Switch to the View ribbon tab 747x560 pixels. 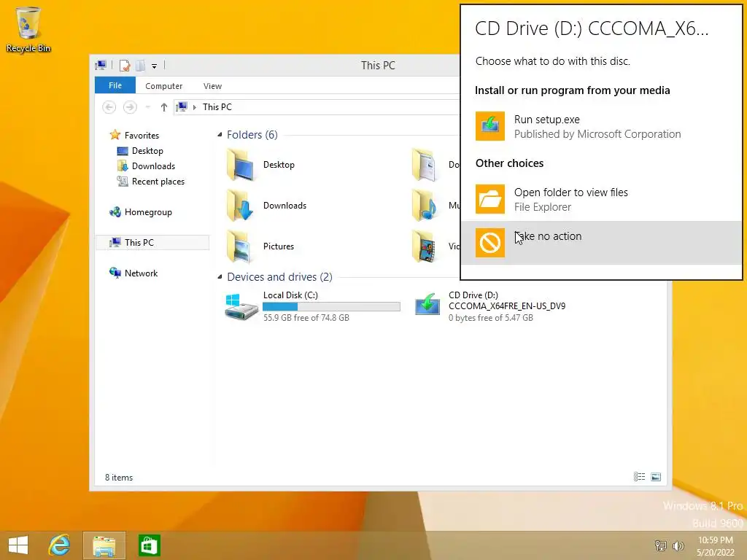[212, 86]
